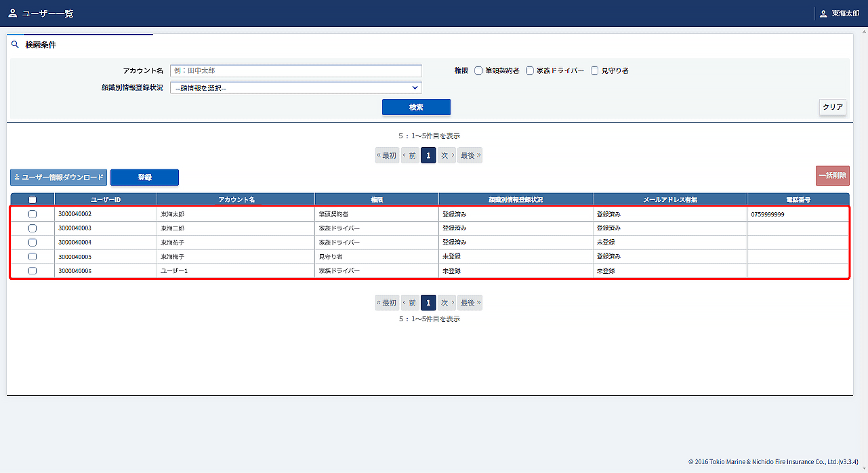
Task: Click the profile icon next to 東海太郎
Action: click(823, 14)
